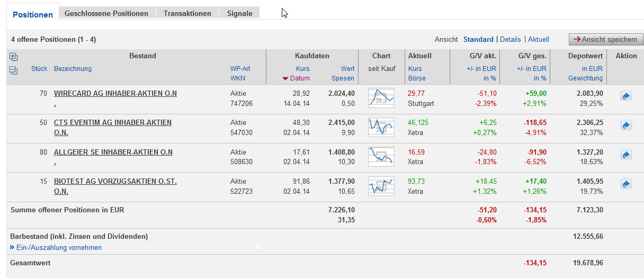Open the Wirecard chart thumbnail
644x278 pixels.
pyautogui.click(x=381, y=98)
